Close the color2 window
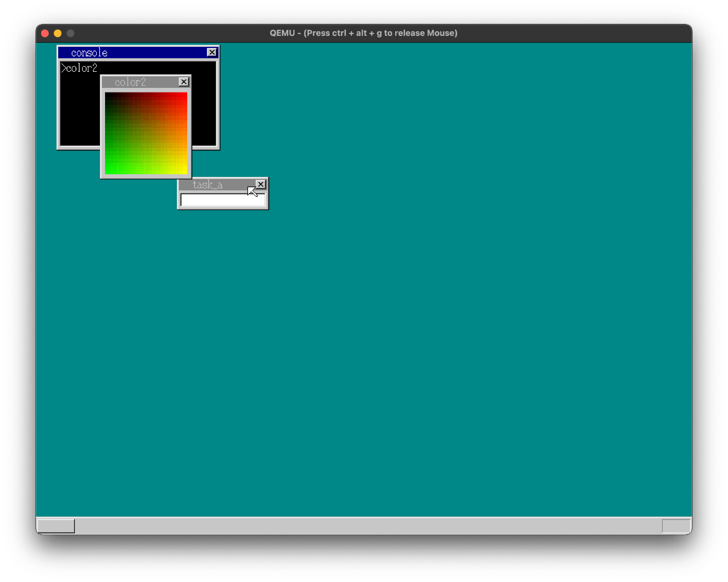This screenshot has width=728, height=582. click(x=184, y=82)
